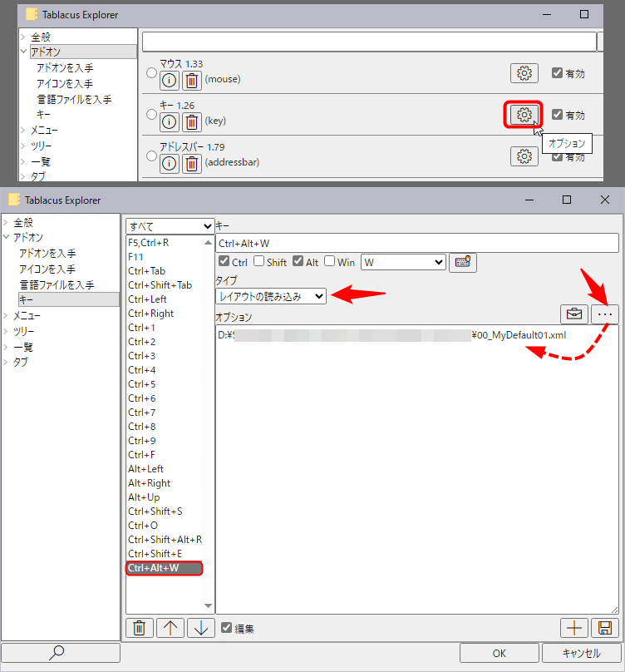Expand メニュー in the lower window tree
Screen dimensions: 625x672
click(x=6, y=315)
